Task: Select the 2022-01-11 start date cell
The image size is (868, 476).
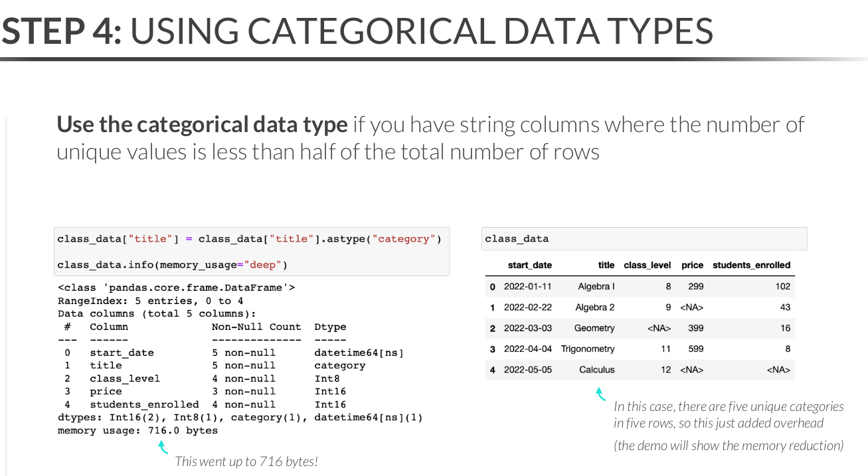Action: pyautogui.click(x=527, y=287)
